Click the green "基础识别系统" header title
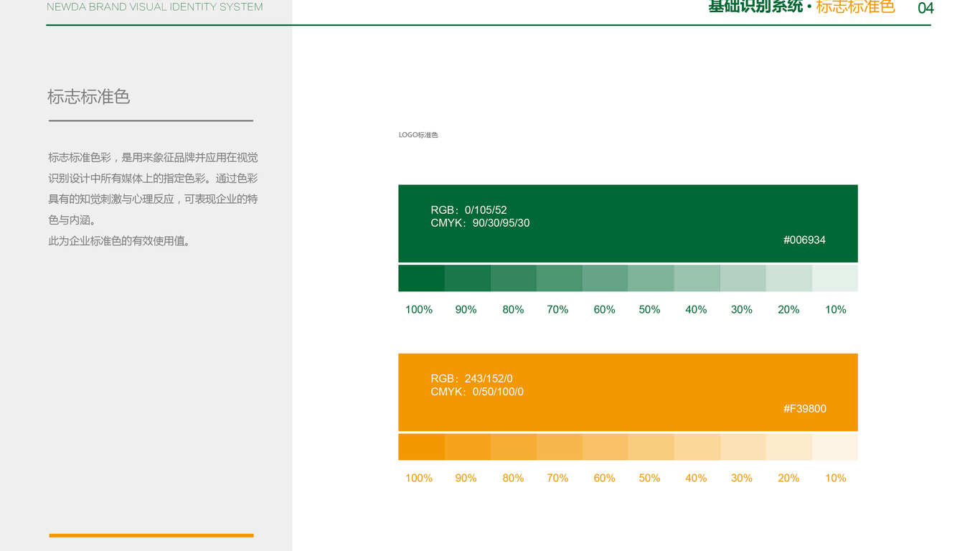This screenshot has width=980, height=551. coord(755,6)
